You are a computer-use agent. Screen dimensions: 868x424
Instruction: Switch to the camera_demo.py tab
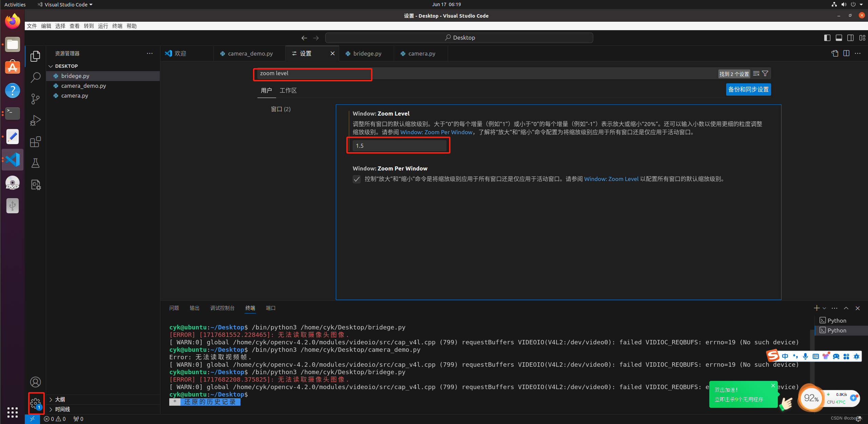pyautogui.click(x=250, y=54)
